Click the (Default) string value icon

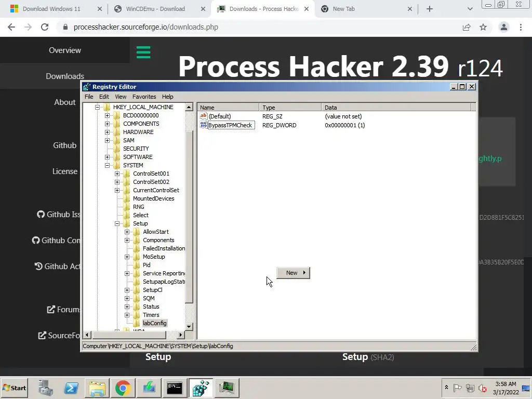(x=203, y=116)
